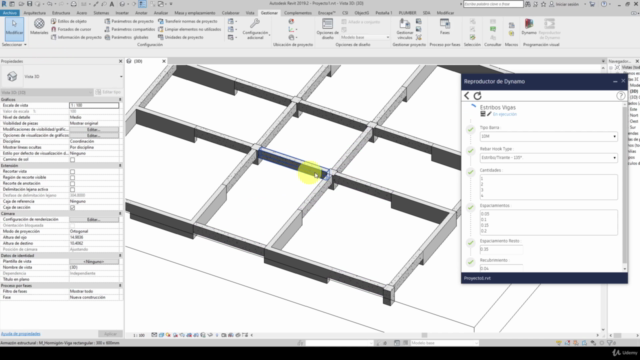Click Editar for Modificaciones de visibilidad/gráficos
The image size is (640, 360).
point(94,129)
